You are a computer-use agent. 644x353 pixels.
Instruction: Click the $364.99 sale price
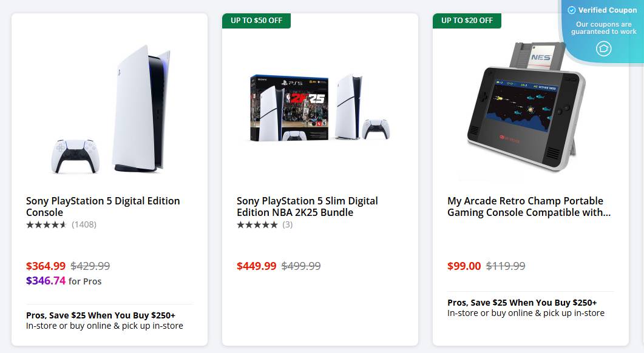[45, 266]
